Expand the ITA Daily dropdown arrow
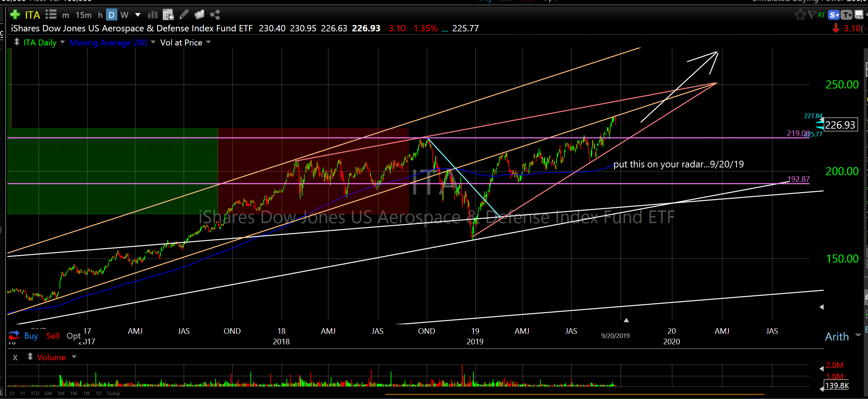Screen dimensions: 868x399 tap(63, 42)
